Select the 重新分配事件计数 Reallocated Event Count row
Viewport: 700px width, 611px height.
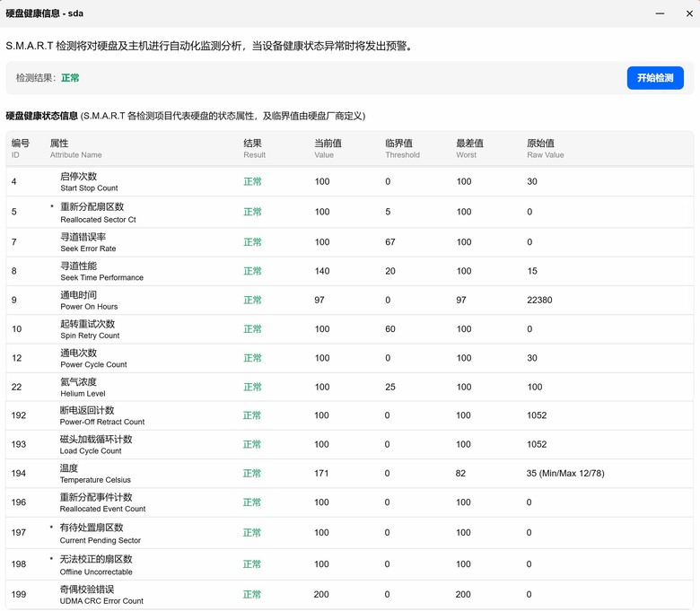coord(350,502)
